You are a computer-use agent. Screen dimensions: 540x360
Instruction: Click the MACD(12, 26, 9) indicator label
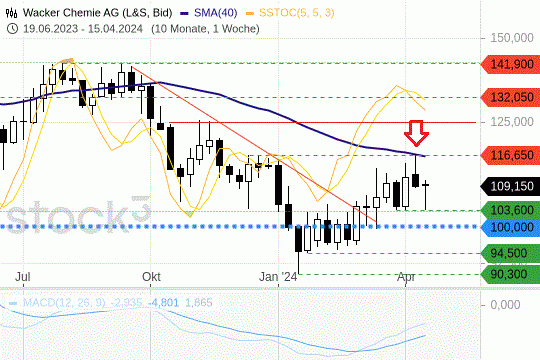pyautogui.click(x=64, y=303)
